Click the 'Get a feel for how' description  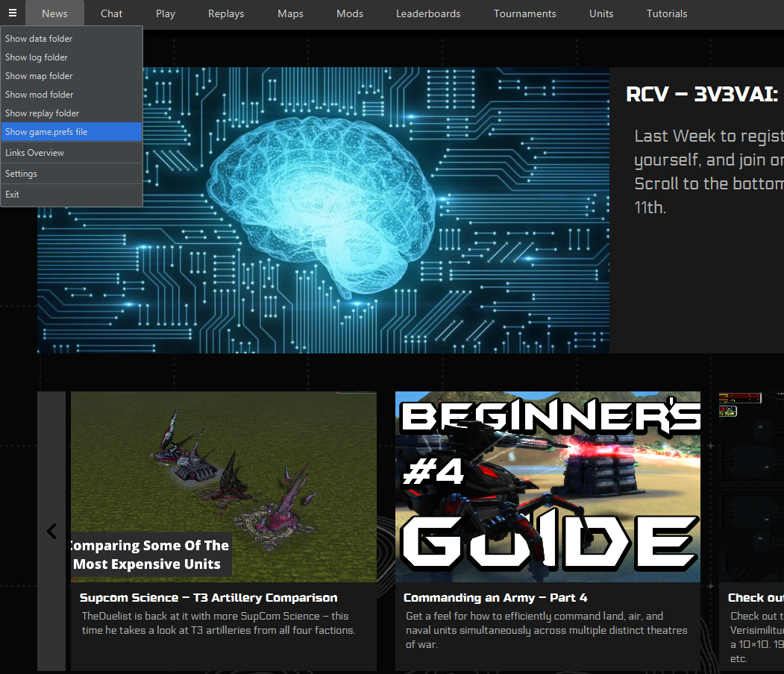[547, 630]
